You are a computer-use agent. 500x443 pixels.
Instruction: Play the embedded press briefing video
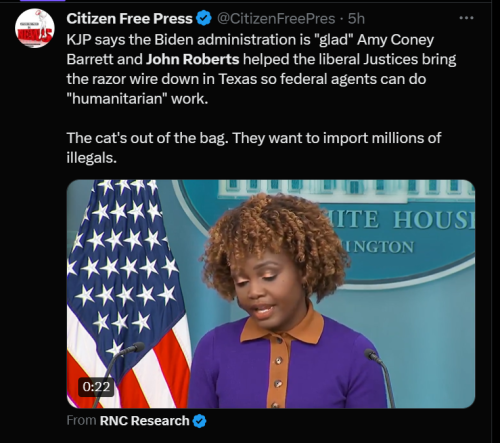(x=271, y=294)
